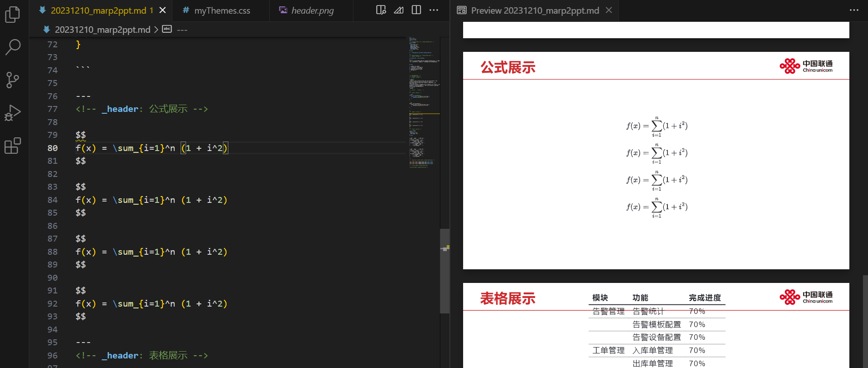The height and width of the screenshot is (368, 868).
Task: Click line number 80 in the gutter
Action: (x=52, y=148)
